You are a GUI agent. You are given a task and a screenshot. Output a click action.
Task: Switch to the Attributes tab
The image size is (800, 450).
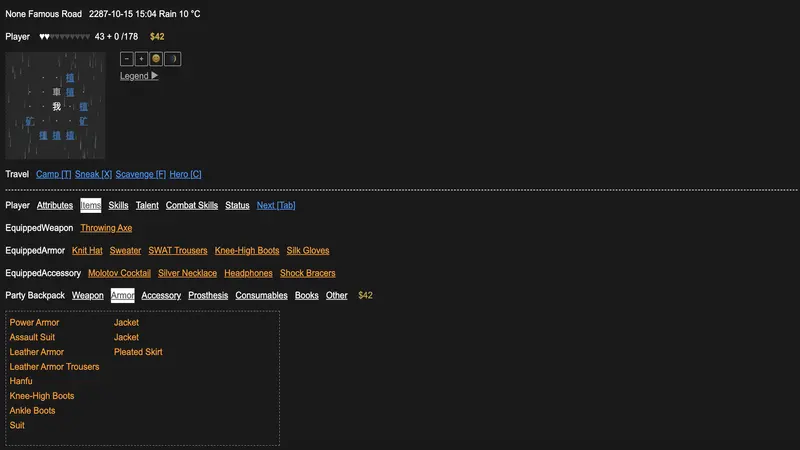coord(55,205)
